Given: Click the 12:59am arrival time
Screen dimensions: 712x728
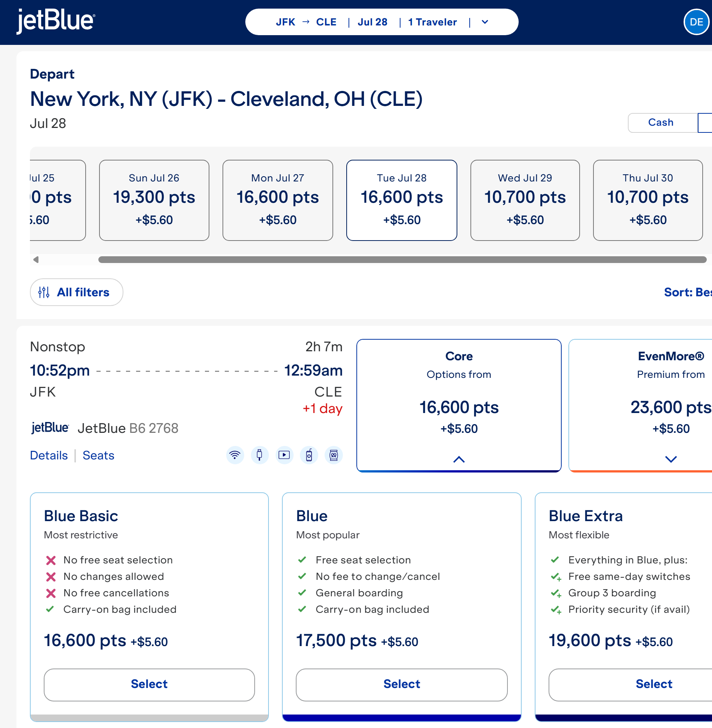Looking at the screenshot, I should click(x=313, y=370).
